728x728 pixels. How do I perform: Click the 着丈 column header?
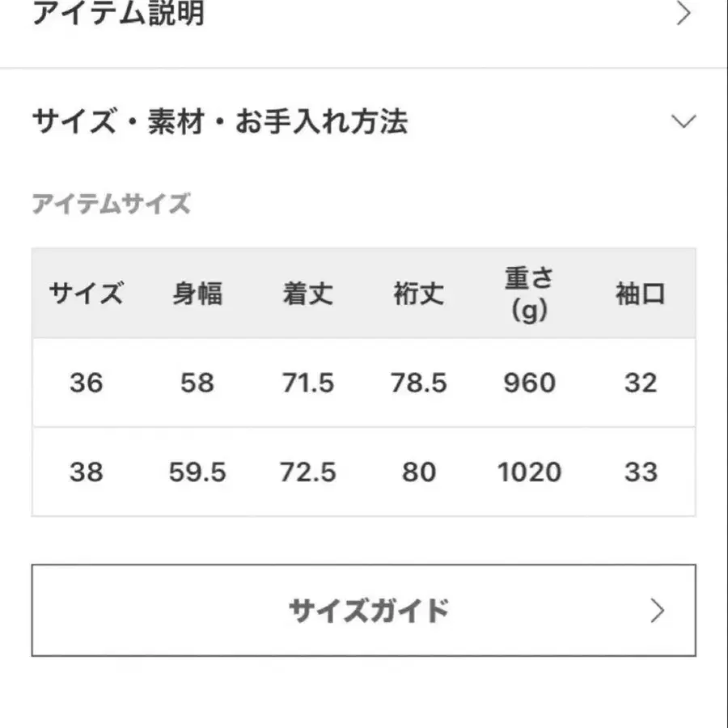click(307, 294)
